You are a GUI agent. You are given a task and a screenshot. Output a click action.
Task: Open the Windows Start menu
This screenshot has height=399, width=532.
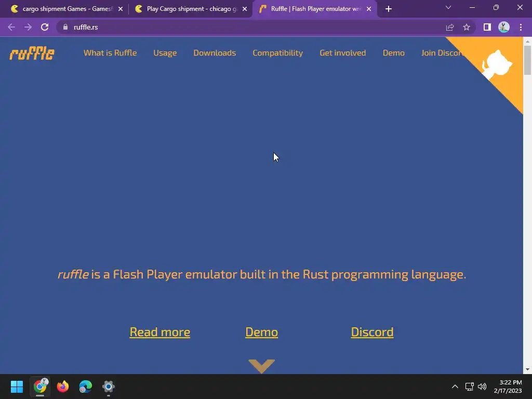click(x=17, y=387)
